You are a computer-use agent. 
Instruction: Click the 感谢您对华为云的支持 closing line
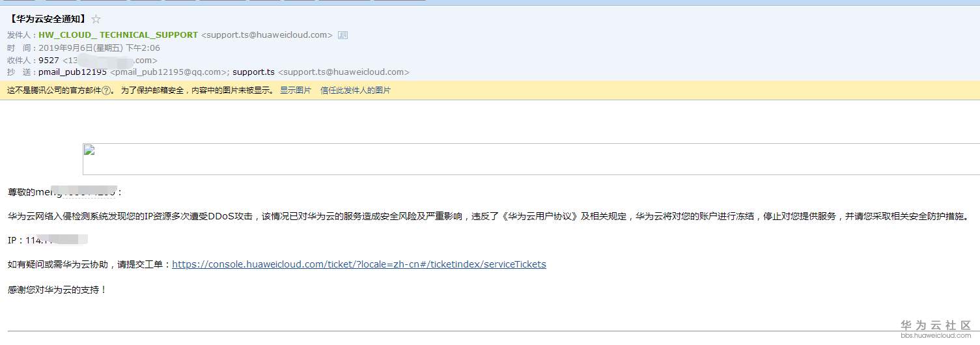click(57, 290)
